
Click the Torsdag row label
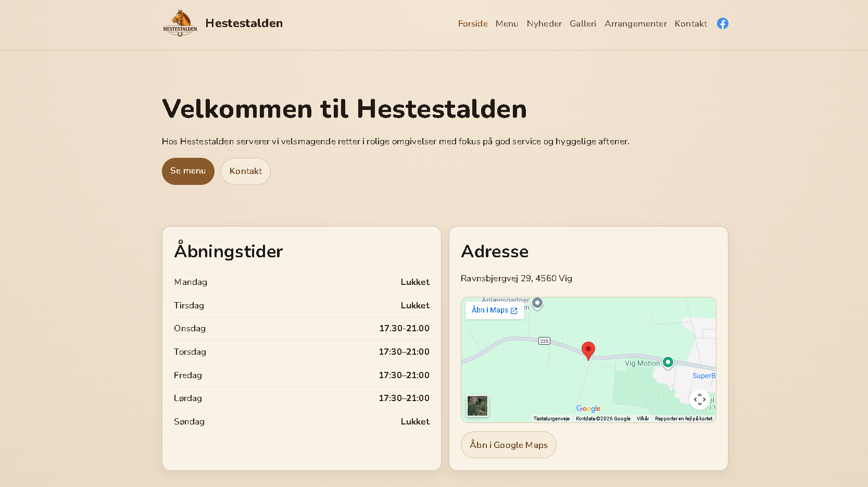190,352
